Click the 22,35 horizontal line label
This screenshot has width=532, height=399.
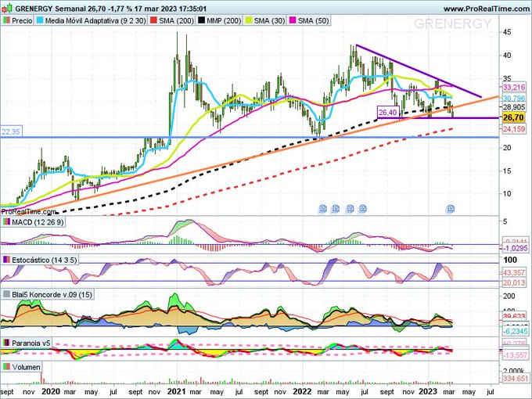(11, 131)
